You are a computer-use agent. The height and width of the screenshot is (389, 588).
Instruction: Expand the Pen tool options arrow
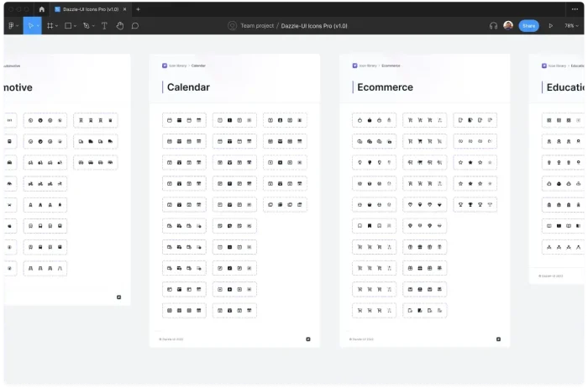(x=93, y=26)
